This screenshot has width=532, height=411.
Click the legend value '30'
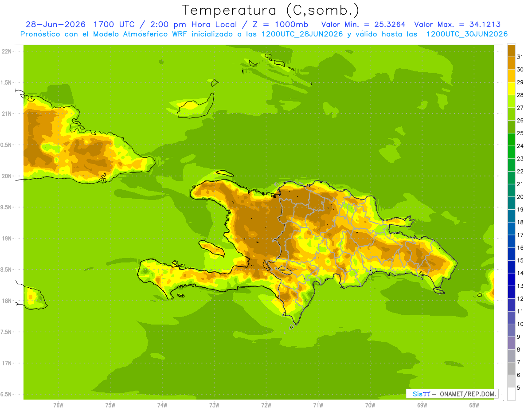[x=520, y=70]
